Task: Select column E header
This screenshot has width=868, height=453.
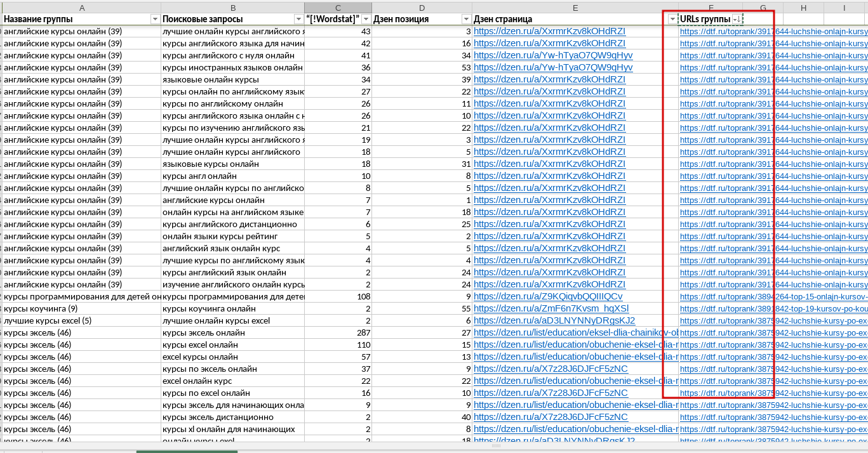Action: click(575, 8)
